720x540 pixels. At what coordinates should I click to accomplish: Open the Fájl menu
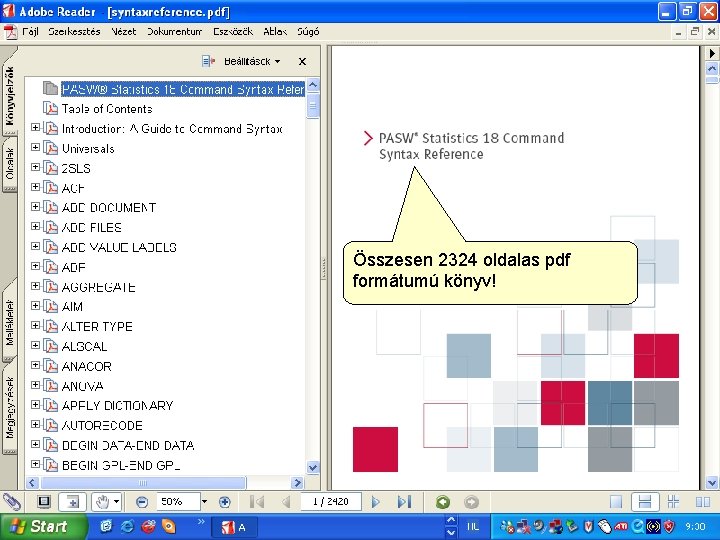pos(30,32)
